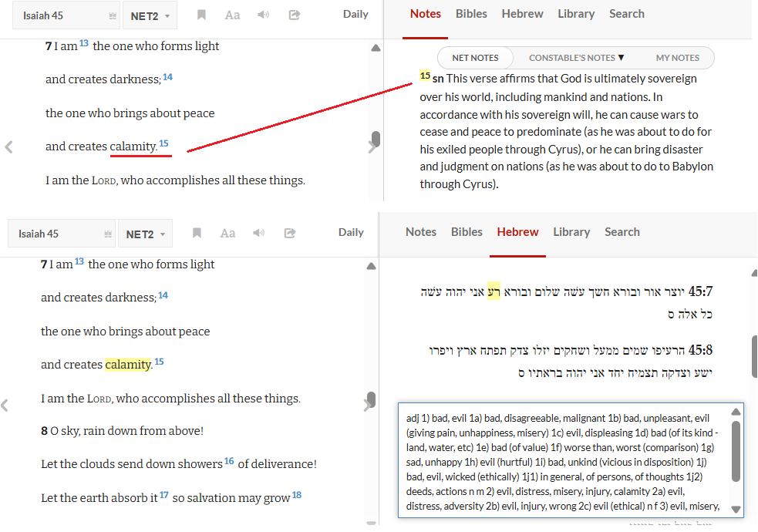This screenshot has height=532, width=758.
Task: Go to the previous chapter in the lower pane
Action: (x=5, y=406)
